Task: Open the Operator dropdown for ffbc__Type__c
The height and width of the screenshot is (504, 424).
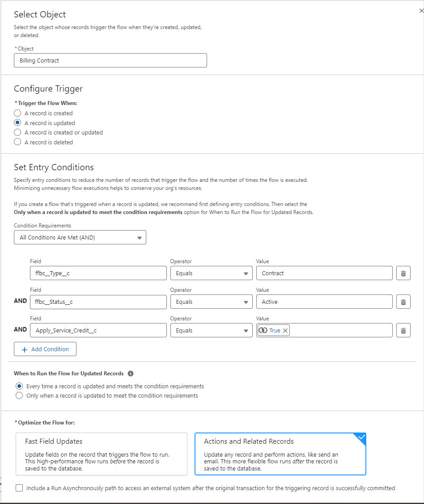Action: 211,273
